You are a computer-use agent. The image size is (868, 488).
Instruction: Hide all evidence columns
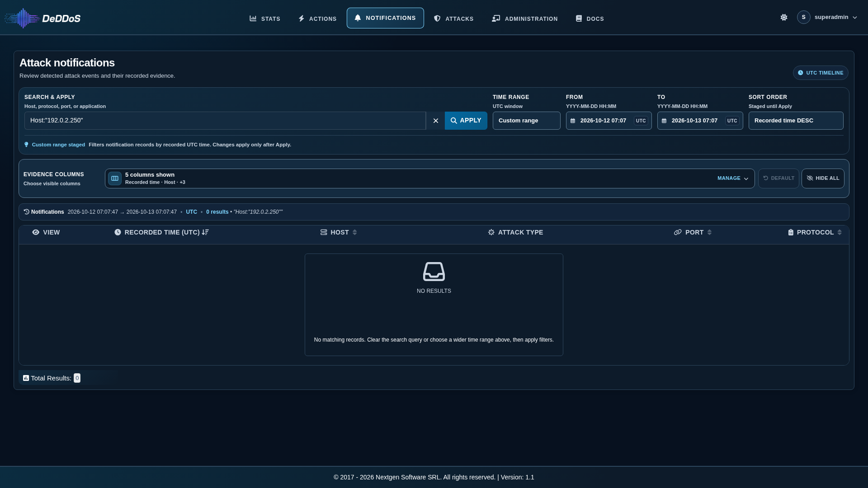823,178
